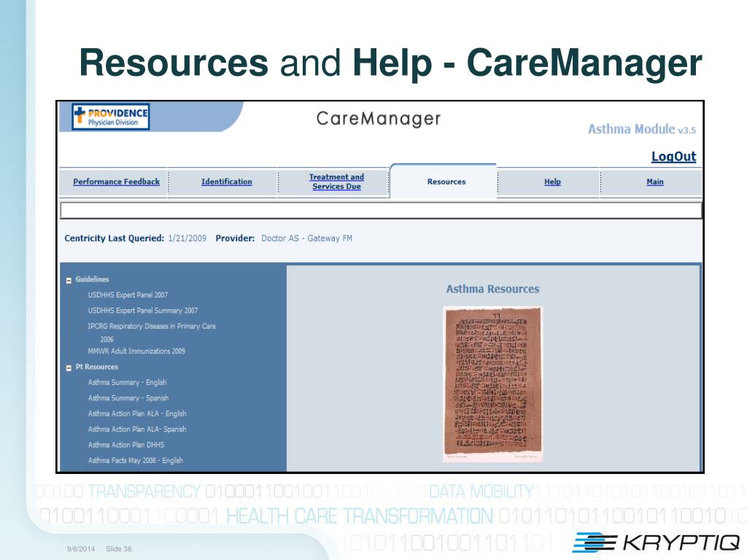
Task: Click the Guidelines section label
Action: (x=92, y=279)
